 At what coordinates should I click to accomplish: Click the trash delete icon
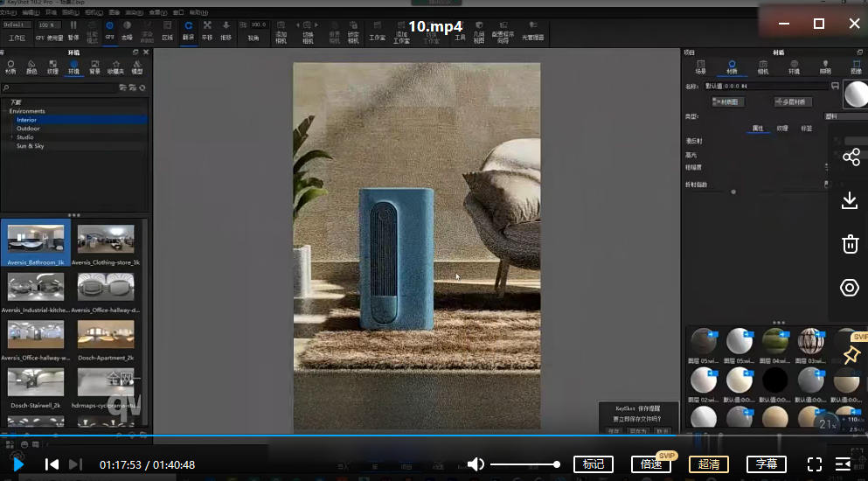tap(850, 244)
